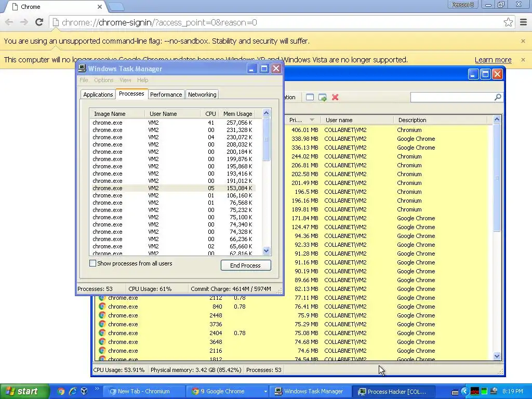The height and width of the screenshot is (399, 532).
Task: Open the Help menu in Task Manager
Action: click(x=142, y=80)
